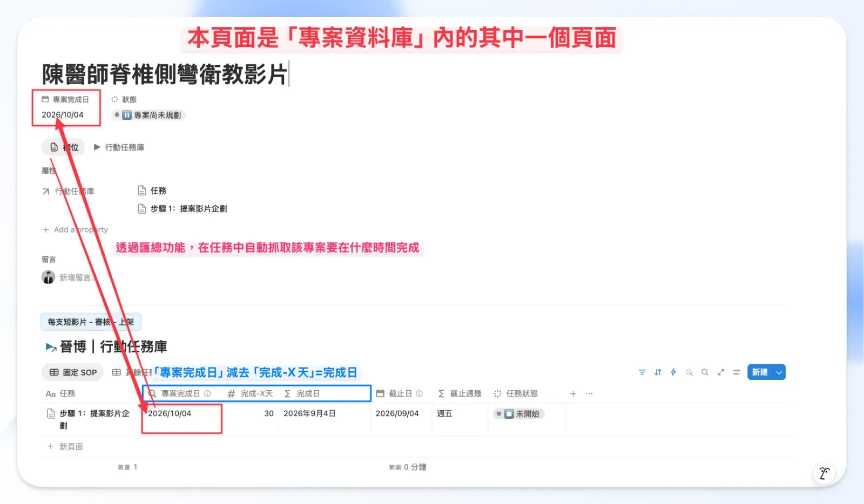Click the 任務狀態 column header

click(x=516, y=394)
